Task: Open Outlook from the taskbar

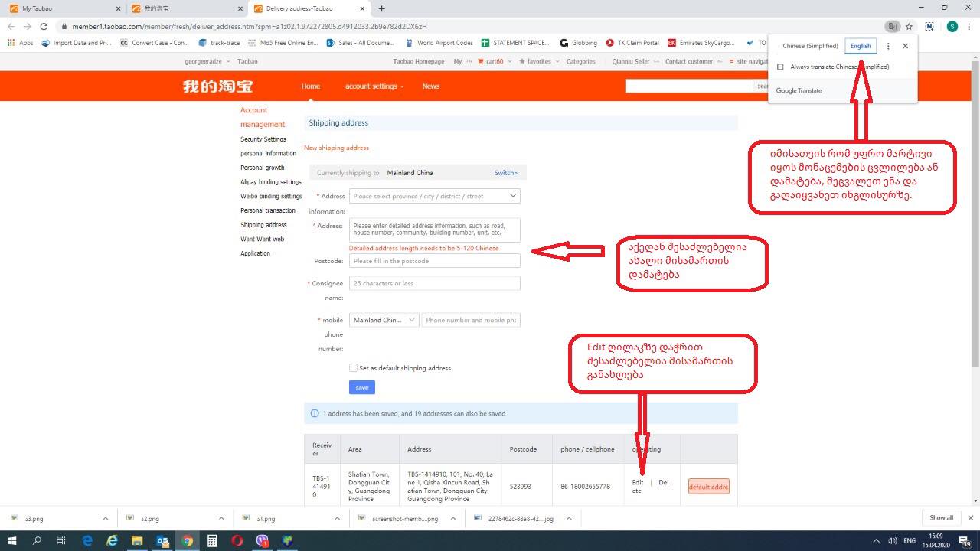Action: tap(162, 540)
